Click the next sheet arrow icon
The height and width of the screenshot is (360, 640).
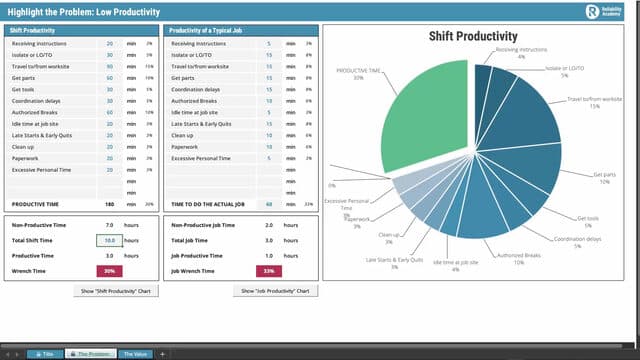[17, 354]
